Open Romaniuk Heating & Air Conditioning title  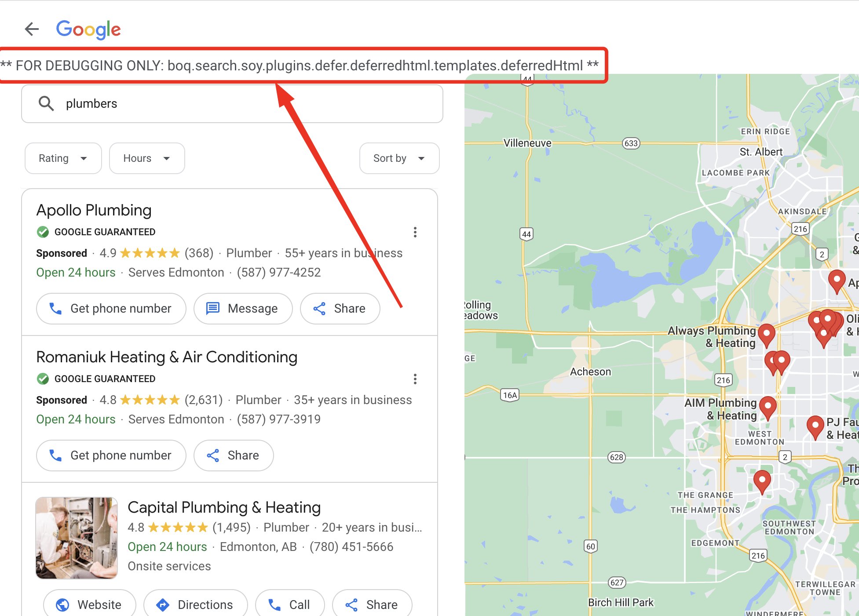[x=167, y=357]
